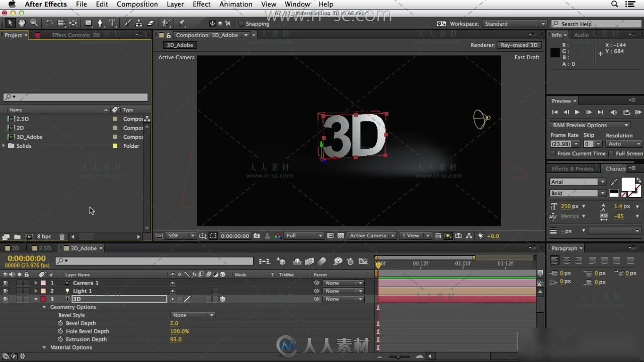Open the Animation menu
The height and width of the screenshot is (362, 644).
click(x=235, y=4)
